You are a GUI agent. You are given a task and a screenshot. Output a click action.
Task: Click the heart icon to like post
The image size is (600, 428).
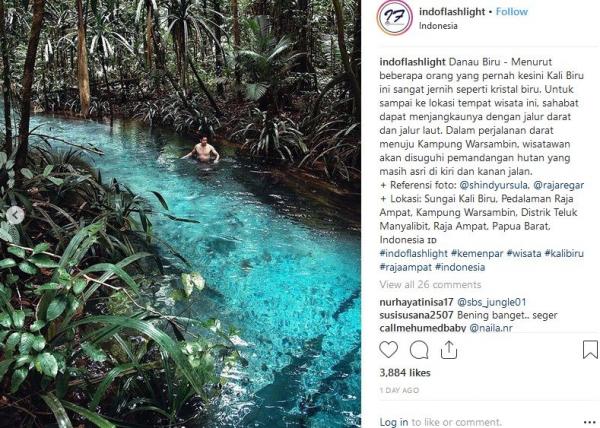[389, 349]
